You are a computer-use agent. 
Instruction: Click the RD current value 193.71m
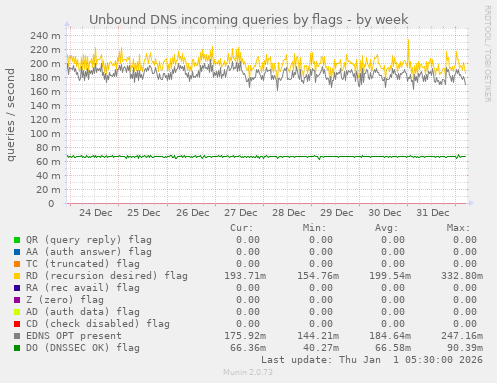[245, 276]
